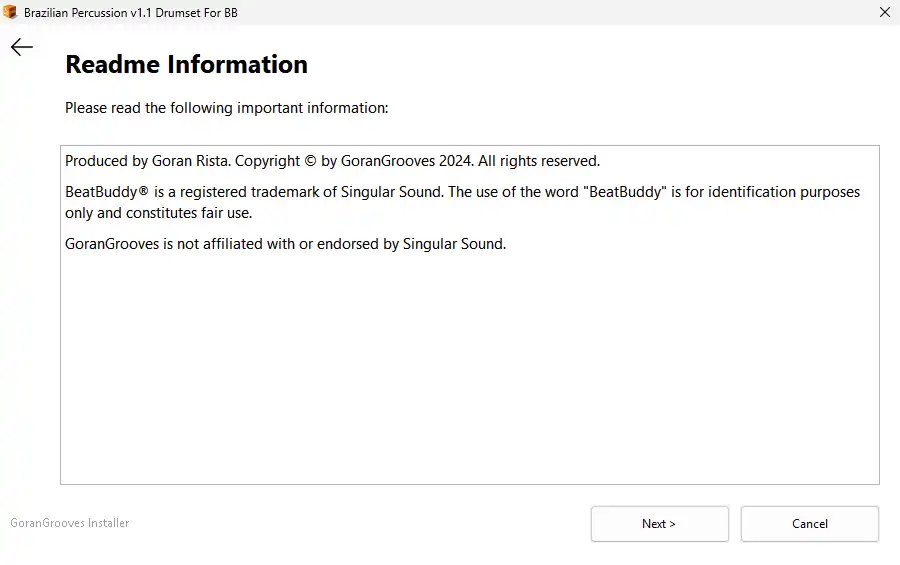Click empty area inside the readme text box
This screenshot has height=565, width=900.
click(x=470, y=367)
